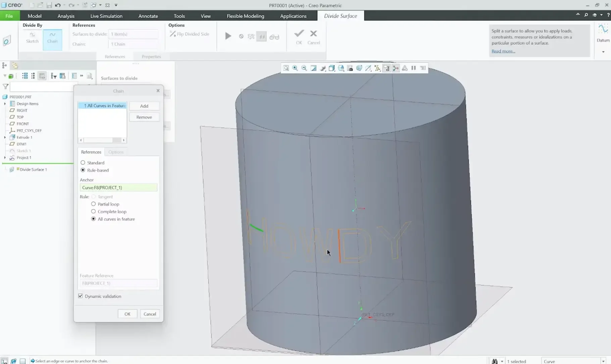
Task: Expand the Project 1 tree node
Action: (5, 158)
